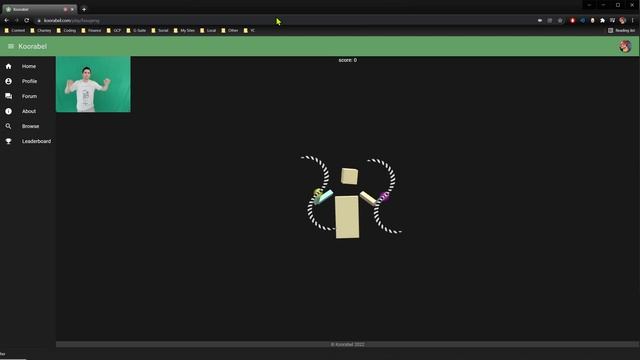Click the camera icon in address bar
The width and height of the screenshot is (640, 360).
pos(540,20)
